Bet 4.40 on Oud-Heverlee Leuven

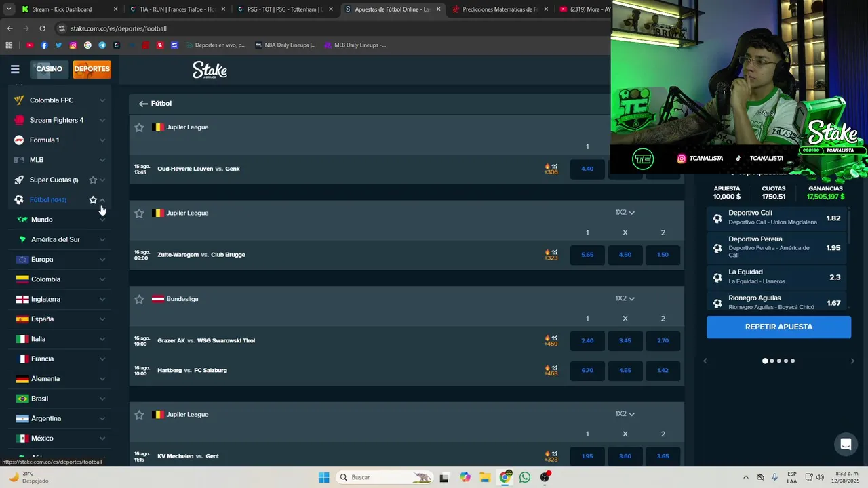[587, 169]
